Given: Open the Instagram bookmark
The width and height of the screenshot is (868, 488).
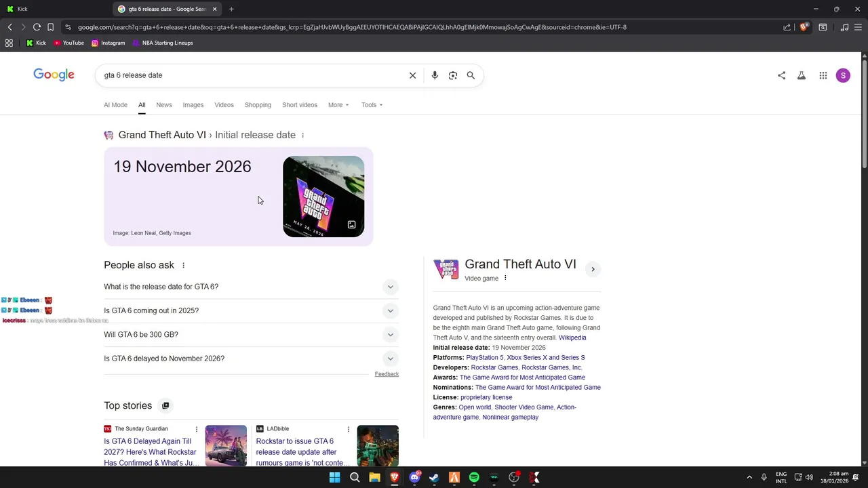Looking at the screenshot, I should coord(108,43).
